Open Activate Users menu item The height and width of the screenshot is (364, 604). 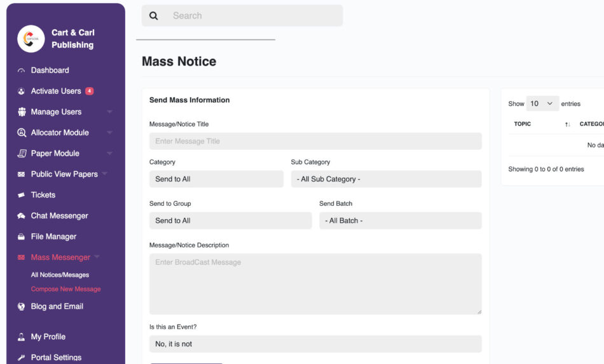click(56, 91)
